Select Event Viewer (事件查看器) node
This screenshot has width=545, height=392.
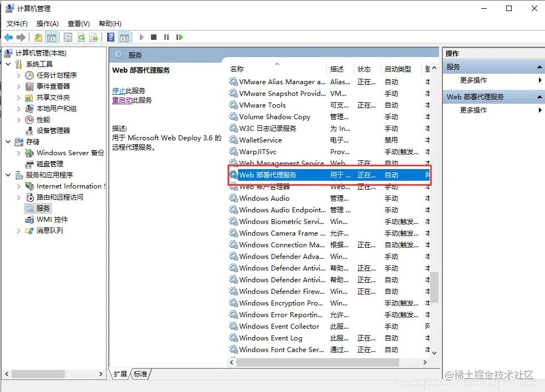[53, 86]
